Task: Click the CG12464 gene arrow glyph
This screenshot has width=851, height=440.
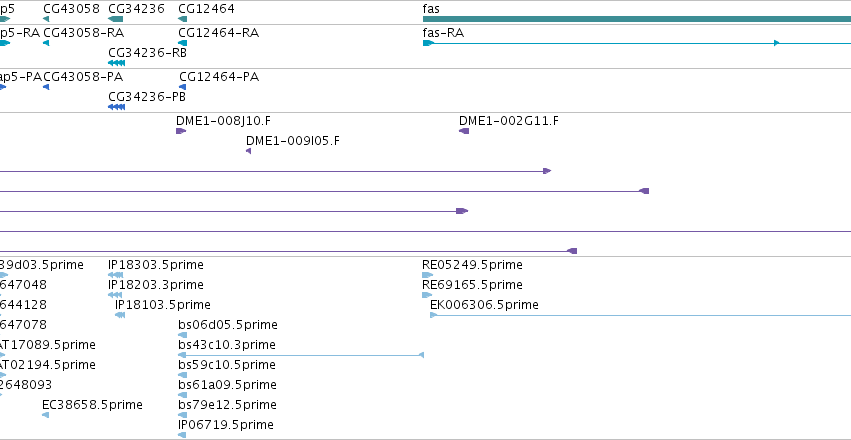Action: click(182, 19)
